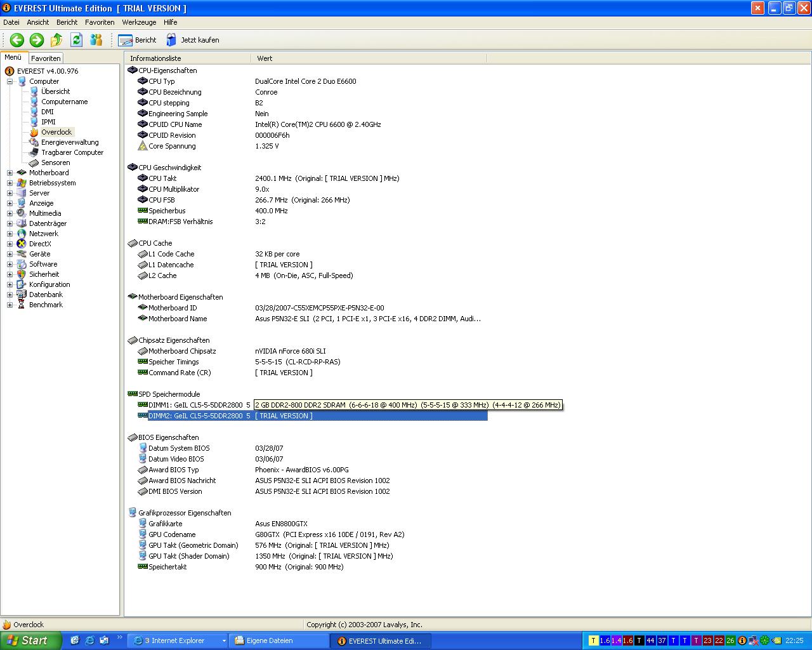
Task: Click the yellow T sensor tray icon
Action: (x=594, y=640)
